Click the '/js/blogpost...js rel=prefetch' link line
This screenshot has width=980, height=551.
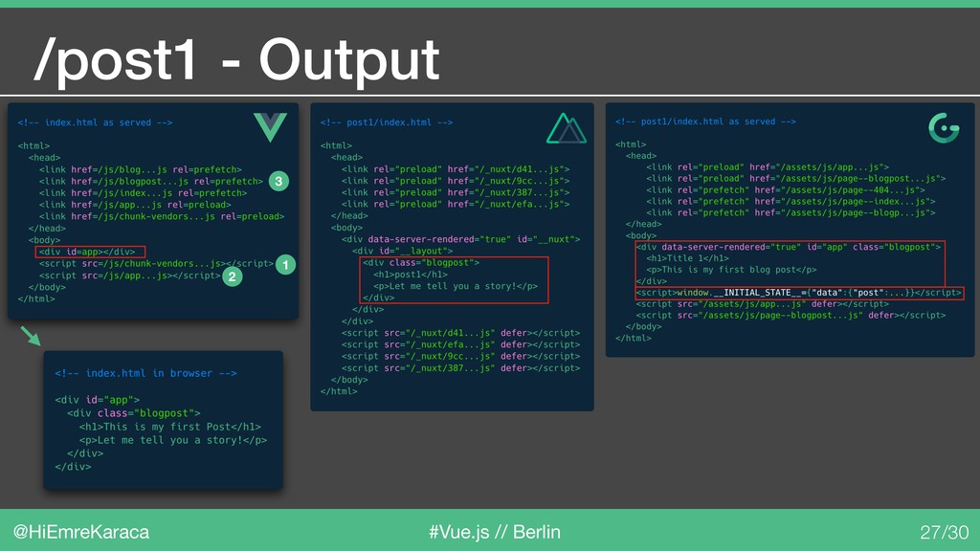[x=151, y=181]
